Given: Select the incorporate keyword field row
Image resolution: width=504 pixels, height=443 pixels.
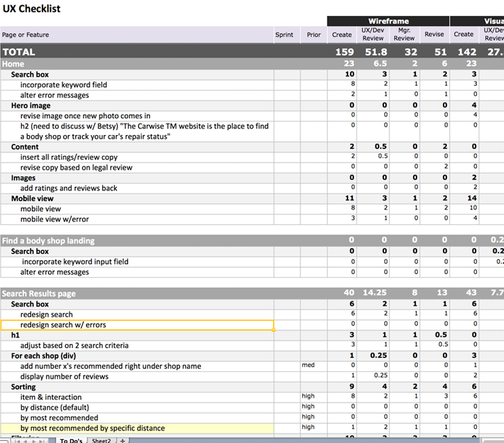Looking at the screenshot, I should 137,85.
